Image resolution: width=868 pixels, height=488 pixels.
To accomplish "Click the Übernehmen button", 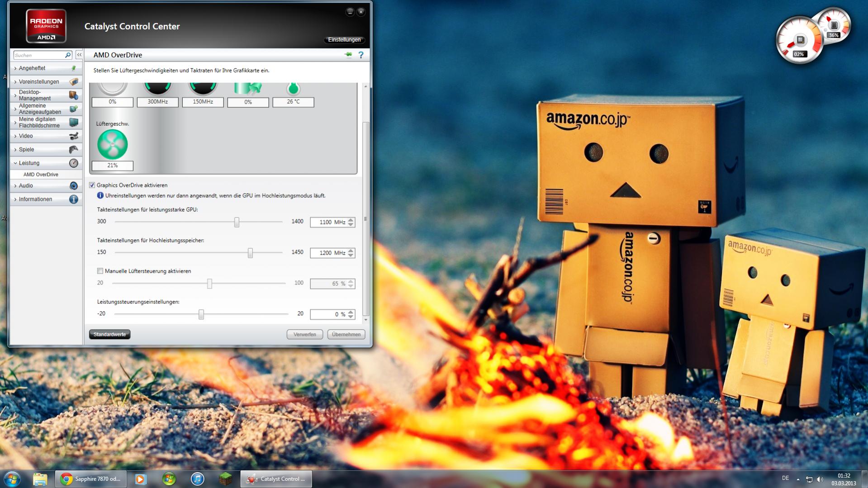I will click(x=346, y=334).
